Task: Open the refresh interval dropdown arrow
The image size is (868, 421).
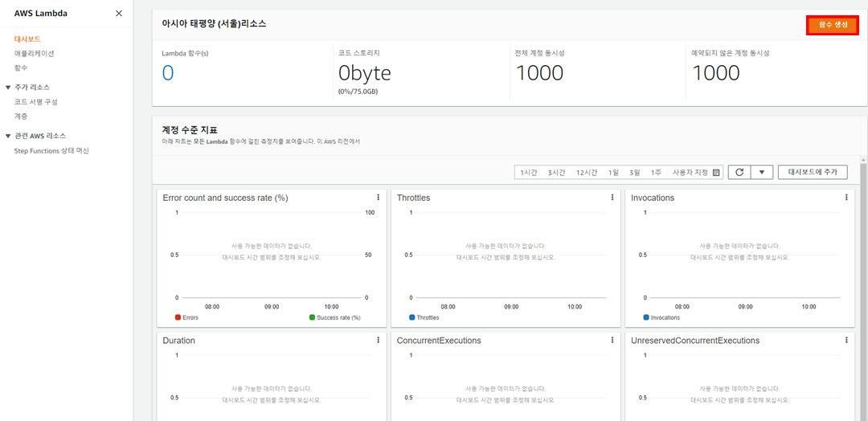Action: pyautogui.click(x=762, y=173)
